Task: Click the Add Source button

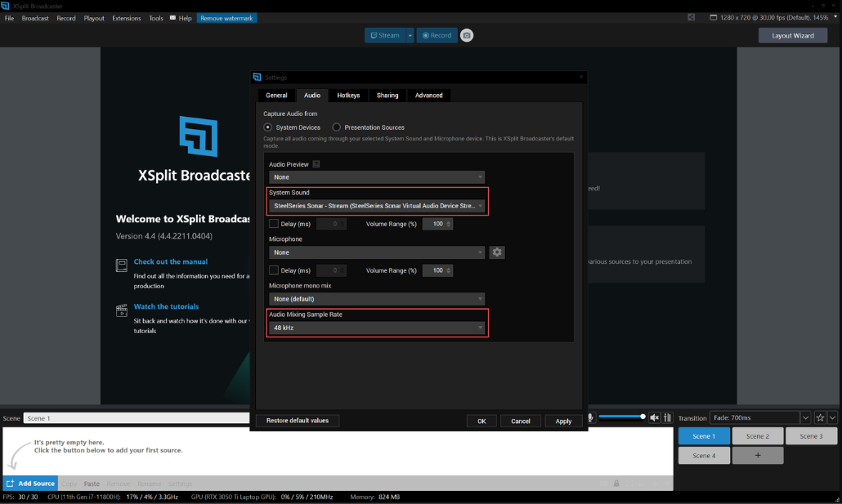Action: (x=30, y=484)
